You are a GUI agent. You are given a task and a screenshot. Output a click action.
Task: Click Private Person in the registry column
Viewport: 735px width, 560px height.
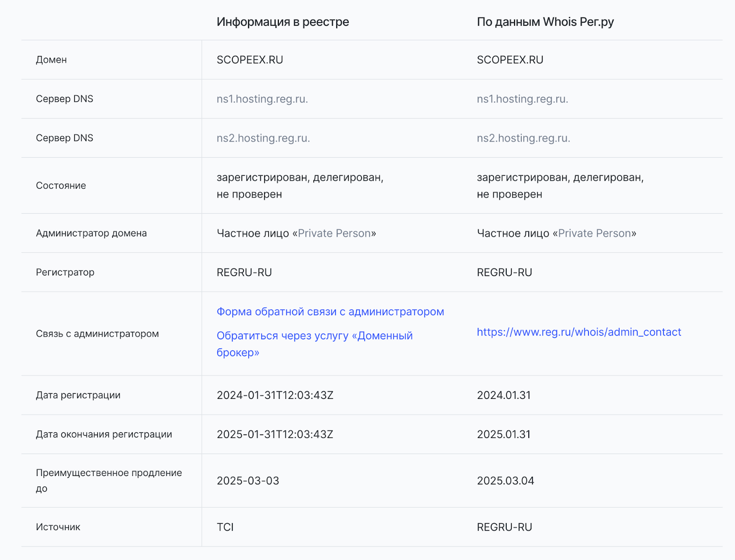(334, 233)
